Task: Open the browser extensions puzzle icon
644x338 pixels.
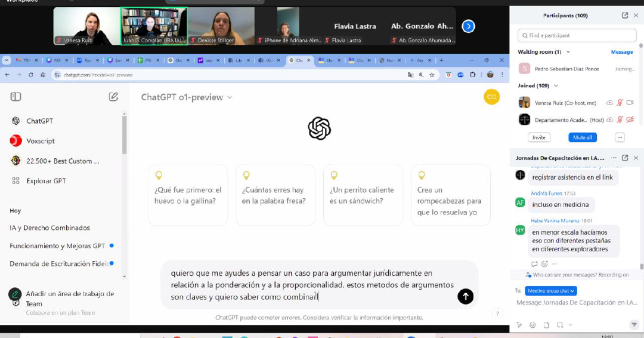Action: click(473, 75)
